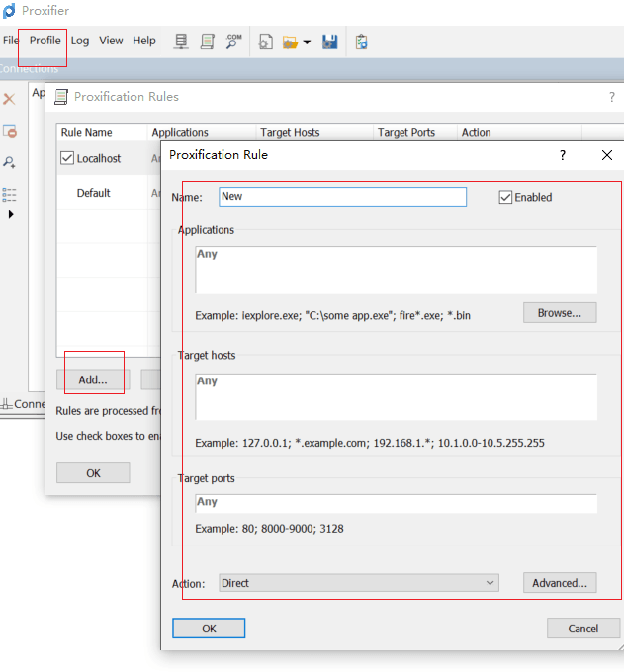624x672 pixels.
Task: Expand the open profile dropdown arrow
Action: tap(307, 42)
